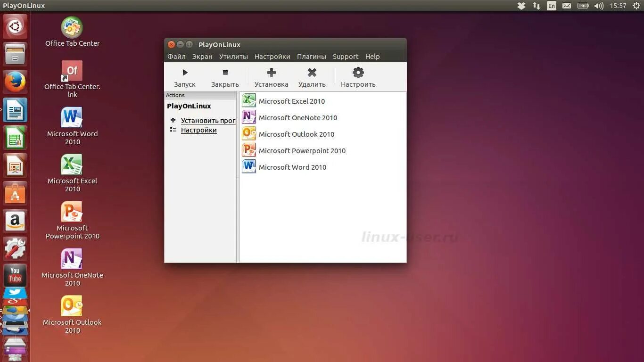Open the YouTube launcher icon
The image size is (644, 362).
pyautogui.click(x=15, y=275)
